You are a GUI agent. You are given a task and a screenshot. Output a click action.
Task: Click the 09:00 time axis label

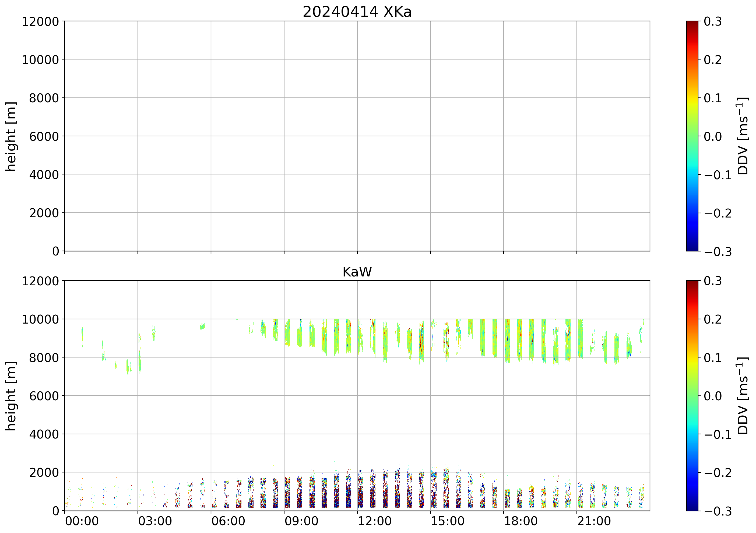point(301,521)
